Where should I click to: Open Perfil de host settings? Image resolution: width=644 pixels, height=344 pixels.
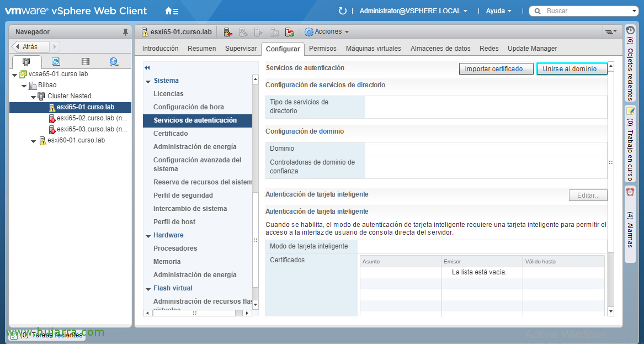click(x=174, y=222)
